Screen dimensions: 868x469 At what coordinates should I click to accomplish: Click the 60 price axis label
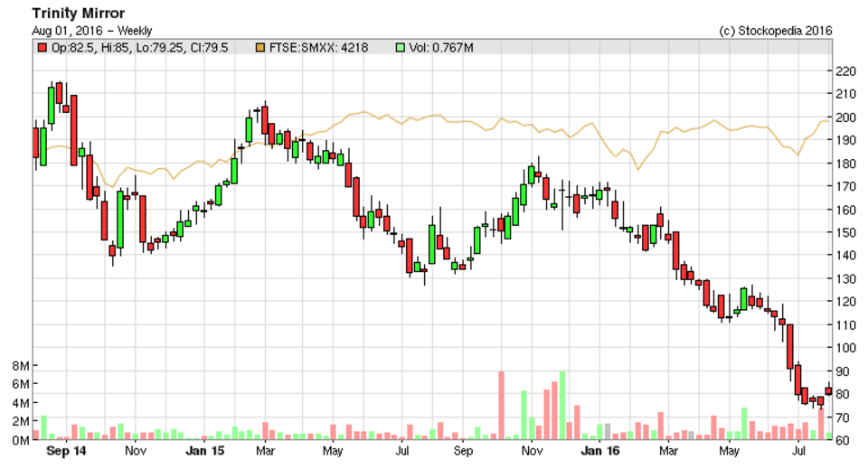coord(843,440)
